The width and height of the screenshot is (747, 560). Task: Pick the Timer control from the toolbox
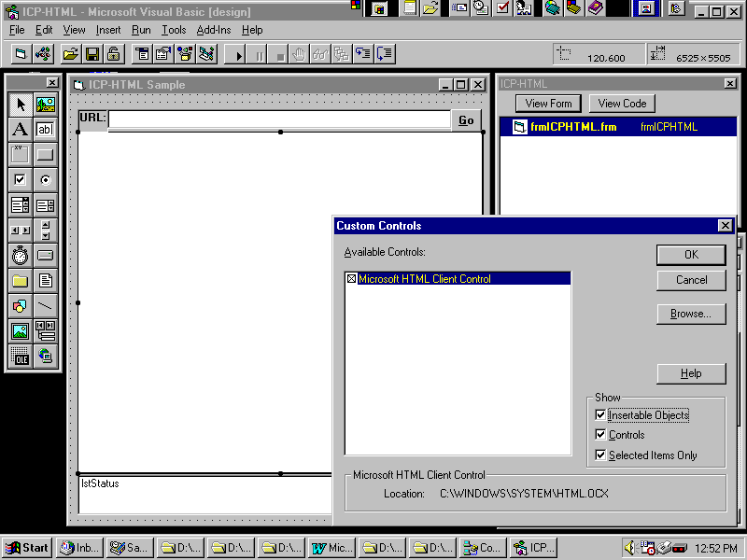click(20, 255)
